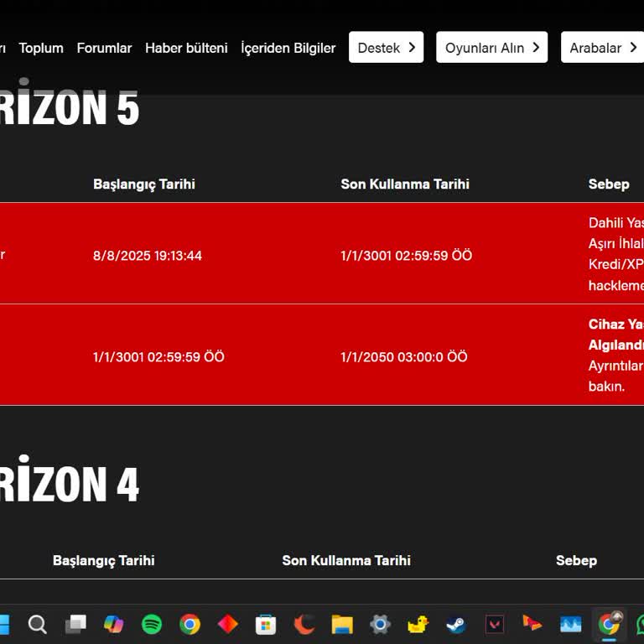Open WhatsApp from the taskbar edge
This screenshot has width=644, height=644.
(x=641, y=624)
